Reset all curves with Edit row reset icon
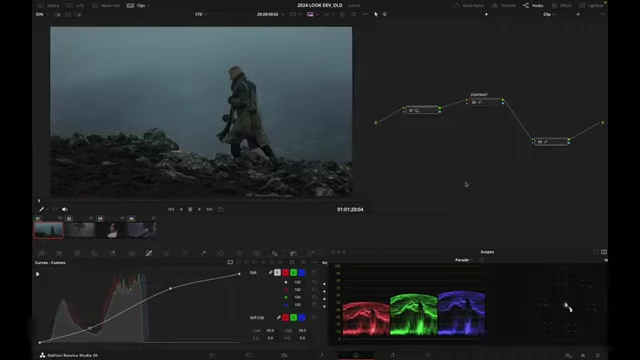 314,272
